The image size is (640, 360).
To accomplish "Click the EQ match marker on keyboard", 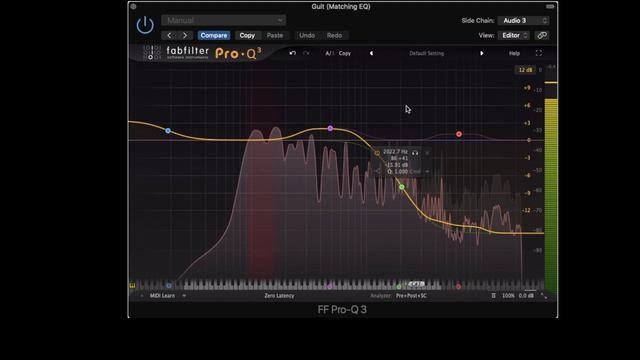I will click(416, 284).
